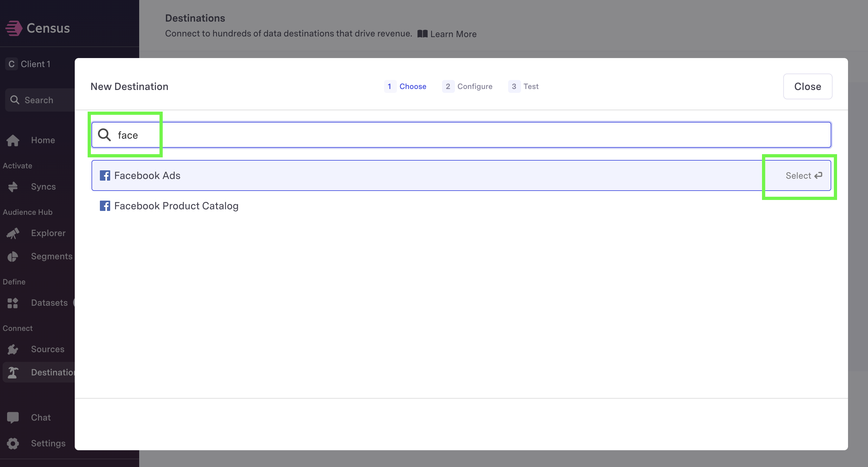Click the Census logo icon
This screenshot has height=467, width=868.
[x=14, y=28]
